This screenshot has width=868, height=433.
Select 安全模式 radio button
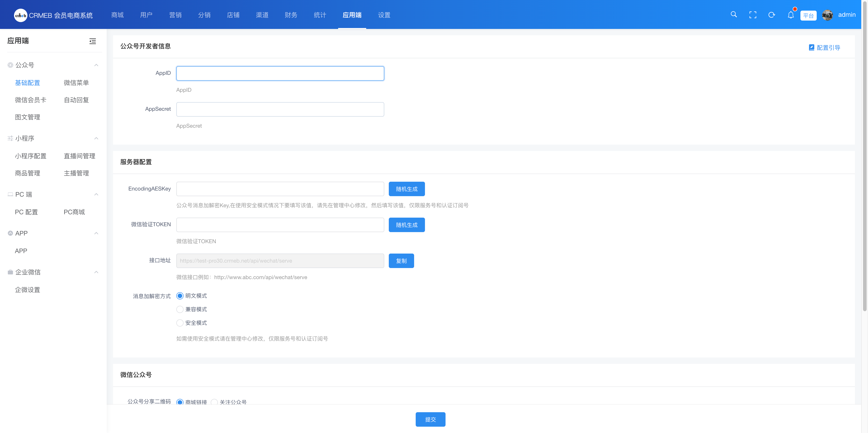coord(180,323)
